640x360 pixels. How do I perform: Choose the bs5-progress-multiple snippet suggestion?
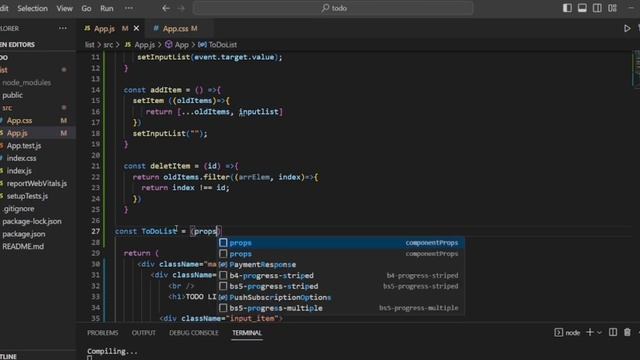(x=340, y=308)
